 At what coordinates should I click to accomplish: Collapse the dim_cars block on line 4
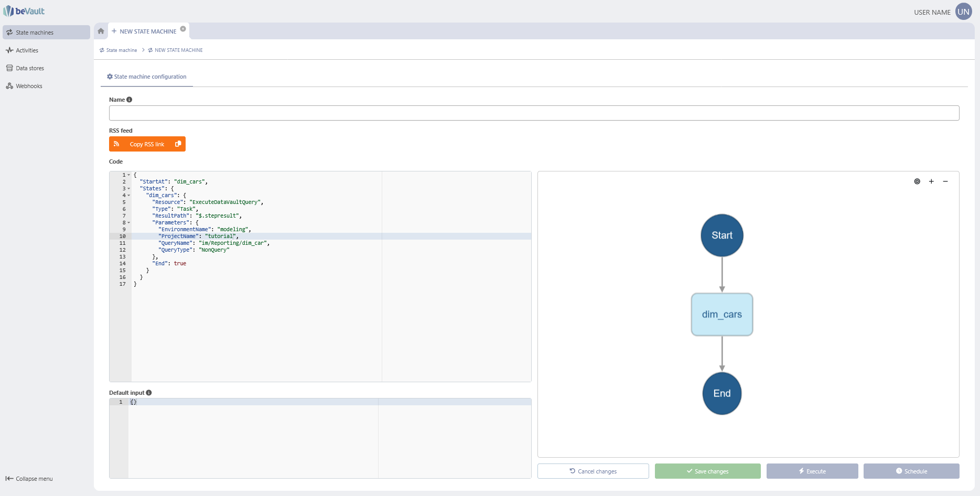click(x=129, y=196)
